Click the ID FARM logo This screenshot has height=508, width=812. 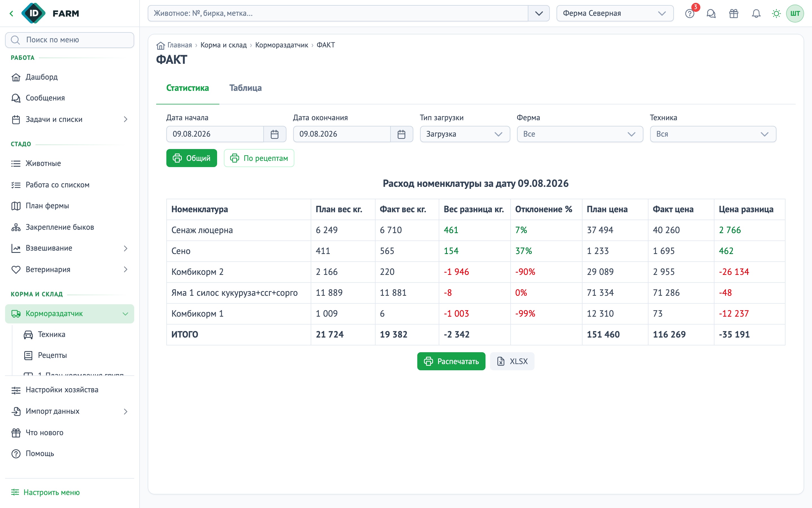coord(50,14)
